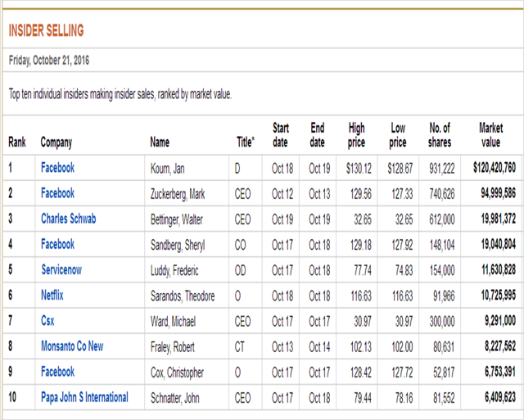Click the Monsanto Co New link
The width and height of the screenshot is (524, 420).
72,346
